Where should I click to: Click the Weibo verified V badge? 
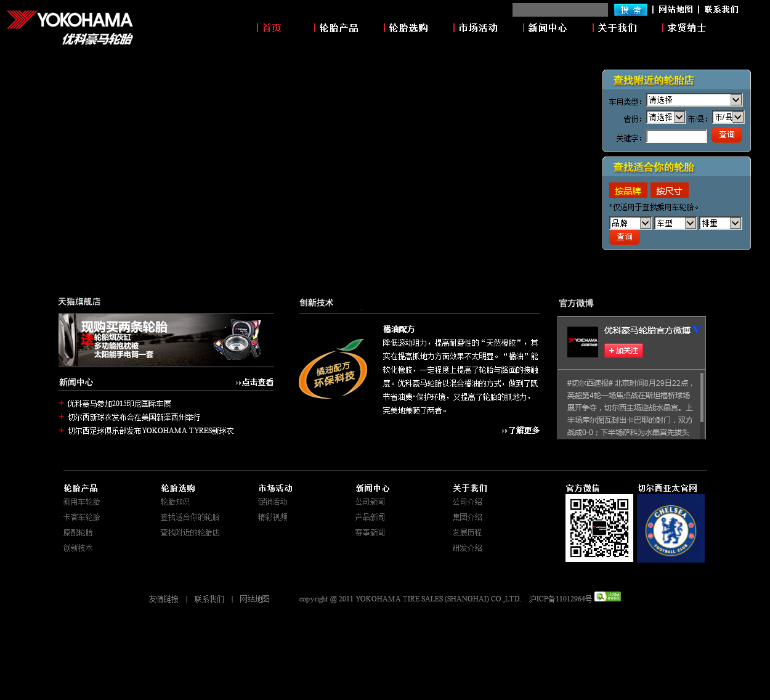point(697,330)
